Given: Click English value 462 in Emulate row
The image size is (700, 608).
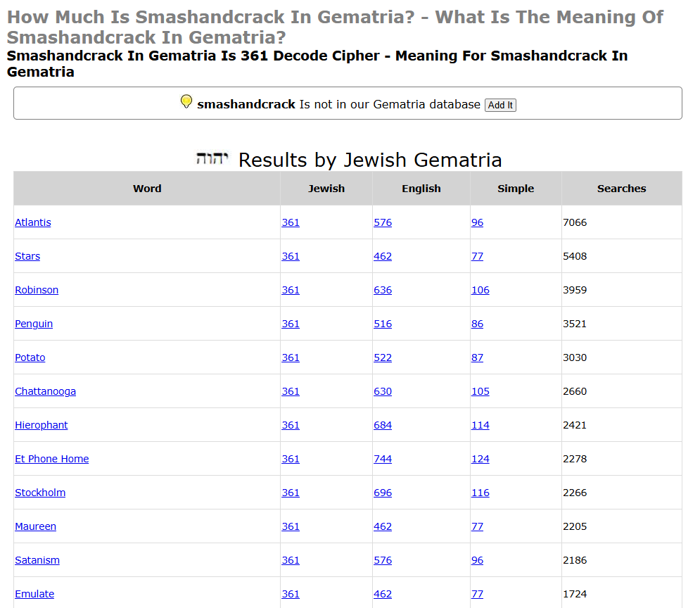Looking at the screenshot, I should 383,594.
